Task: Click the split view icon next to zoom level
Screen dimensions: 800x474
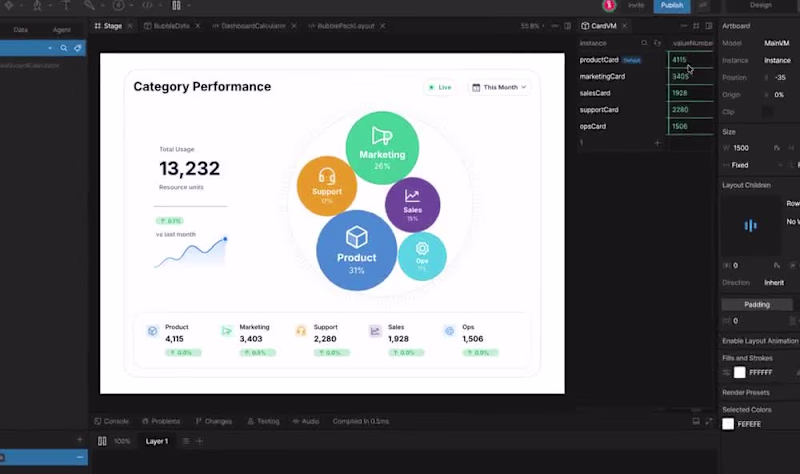Action: tap(567, 26)
